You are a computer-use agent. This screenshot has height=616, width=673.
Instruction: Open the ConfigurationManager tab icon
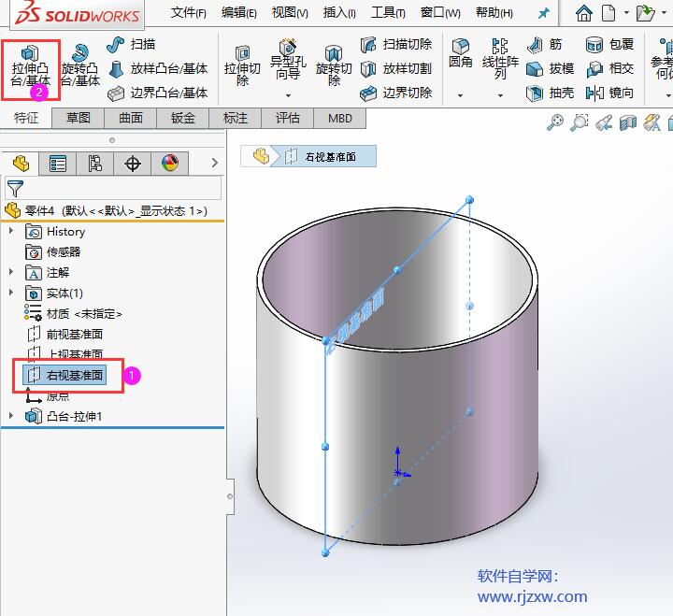point(94,164)
